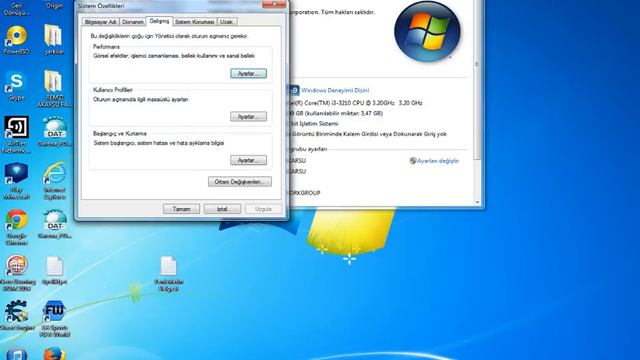Cancel with the İptal button

click(x=222, y=209)
